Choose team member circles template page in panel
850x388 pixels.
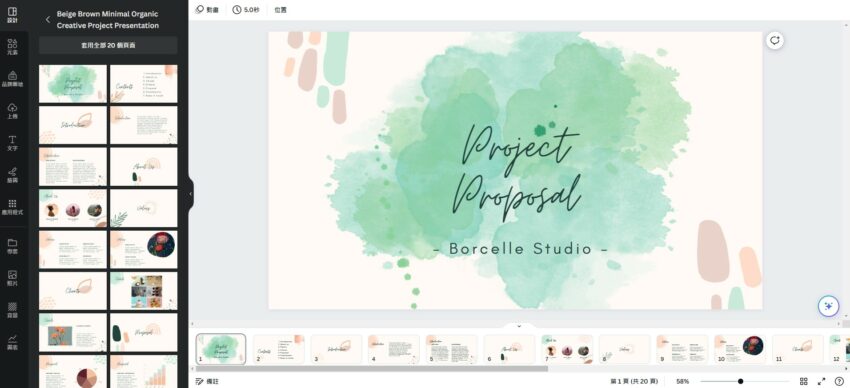click(73, 208)
